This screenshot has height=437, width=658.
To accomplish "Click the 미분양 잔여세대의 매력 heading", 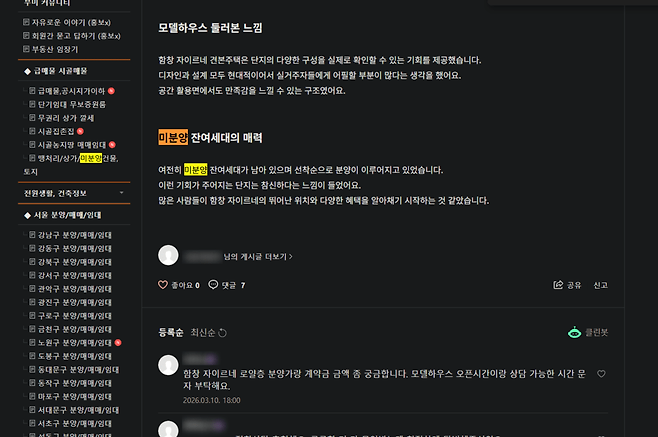I will pos(210,137).
